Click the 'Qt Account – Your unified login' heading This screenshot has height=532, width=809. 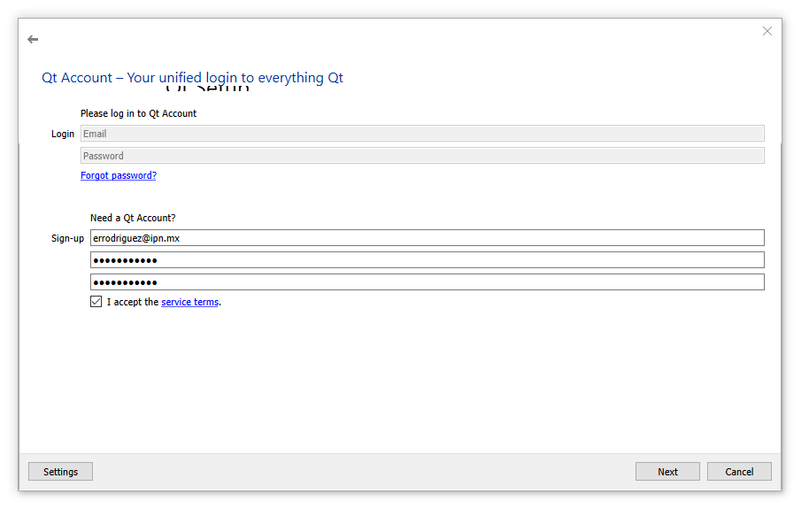(x=192, y=78)
